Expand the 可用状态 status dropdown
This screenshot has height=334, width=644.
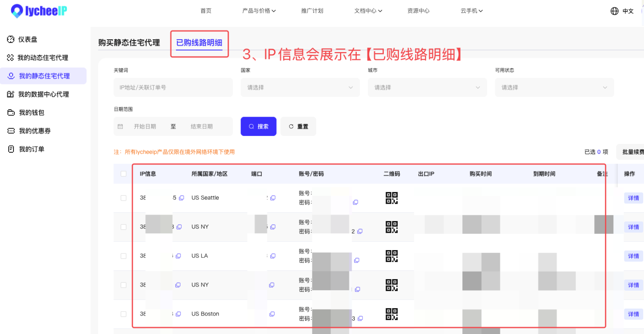pos(554,88)
